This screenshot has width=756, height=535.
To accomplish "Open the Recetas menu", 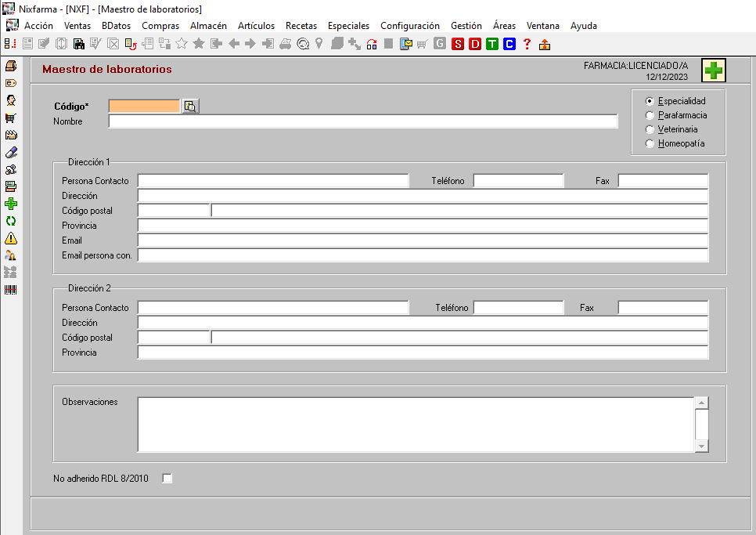I will pyautogui.click(x=301, y=26).
